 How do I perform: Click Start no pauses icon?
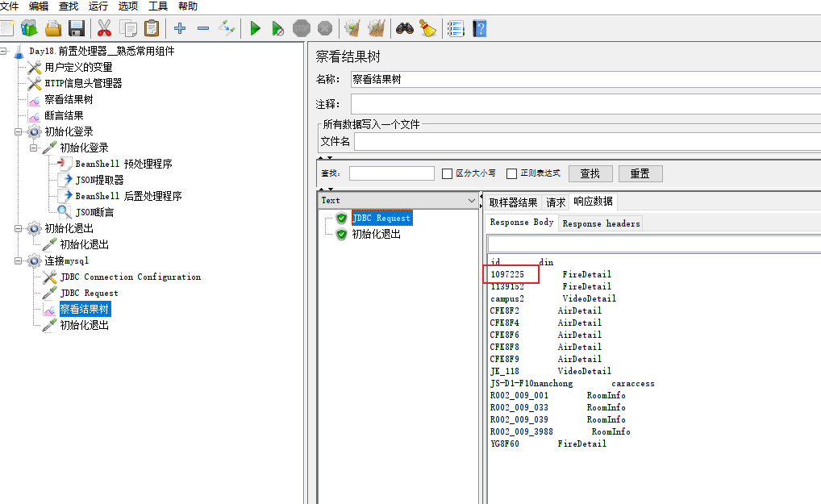coord(278,28)
